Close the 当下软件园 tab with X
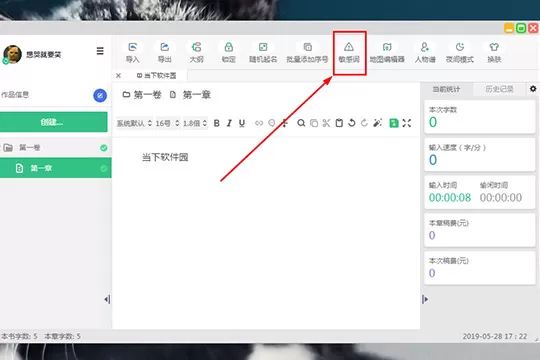Image resolution: width=540 pixels, height=360 pixels. click(118, 75)
